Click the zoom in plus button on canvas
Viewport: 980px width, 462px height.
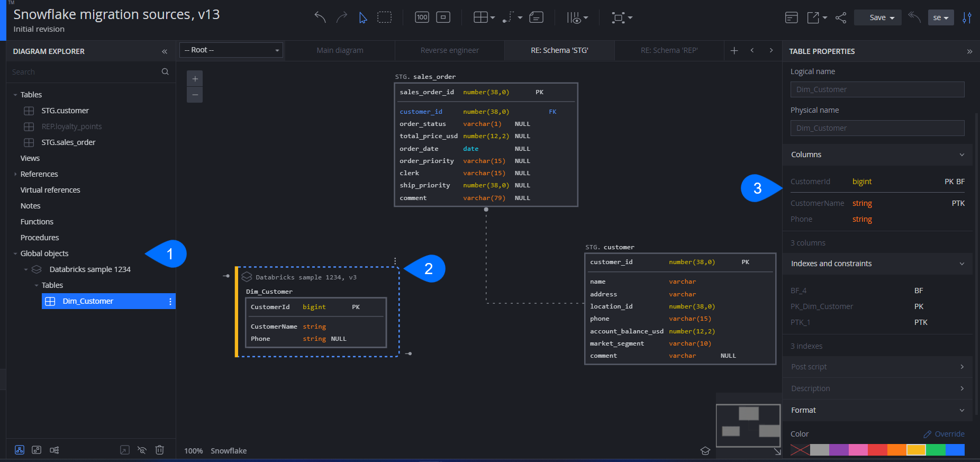[195, 79]
